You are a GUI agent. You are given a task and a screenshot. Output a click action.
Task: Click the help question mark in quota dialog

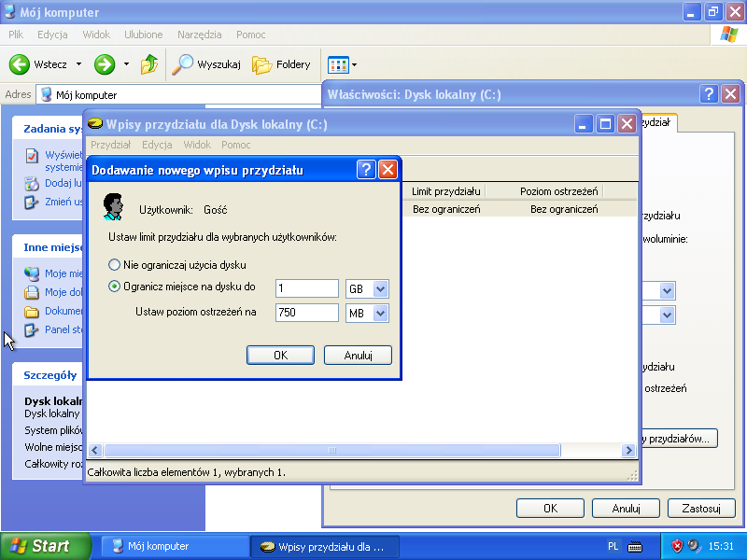coord(366,170)
